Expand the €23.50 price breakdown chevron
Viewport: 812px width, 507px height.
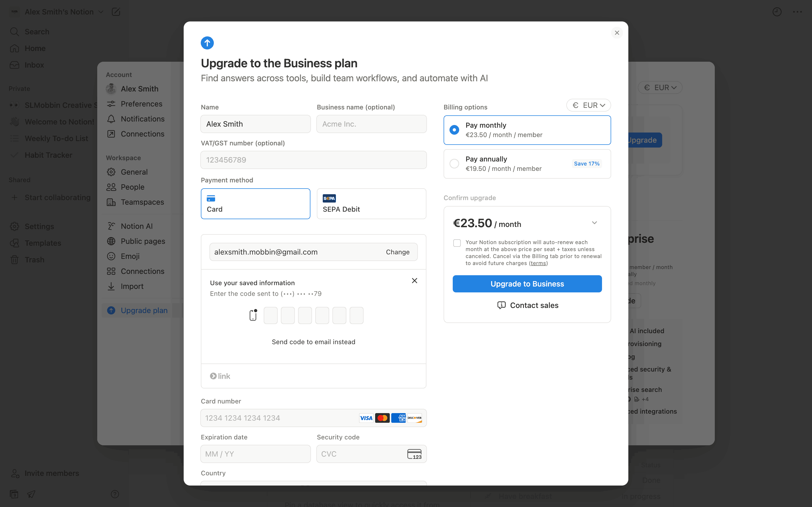594,223
